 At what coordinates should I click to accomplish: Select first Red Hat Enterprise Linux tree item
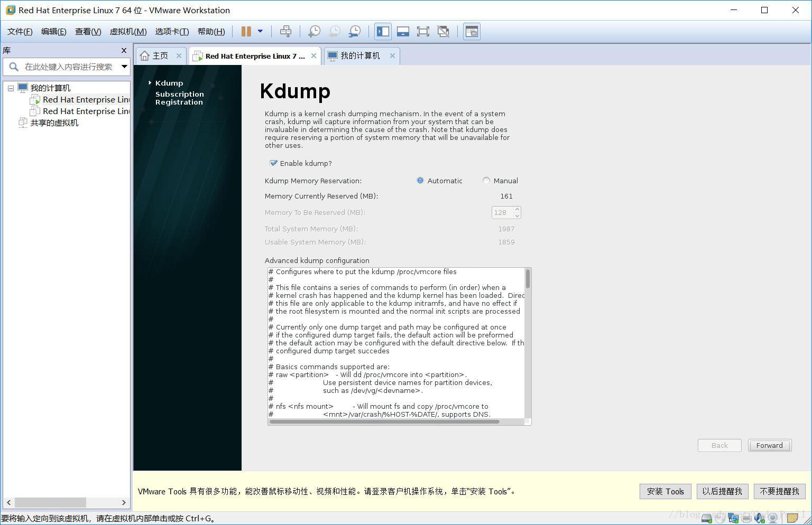coord(80,100)
